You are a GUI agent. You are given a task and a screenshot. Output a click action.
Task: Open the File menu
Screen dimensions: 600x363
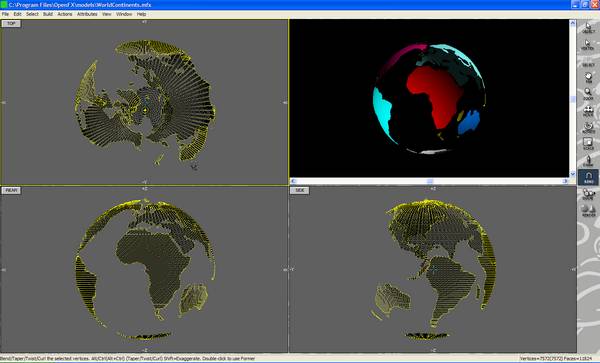[x=5, y=14]
